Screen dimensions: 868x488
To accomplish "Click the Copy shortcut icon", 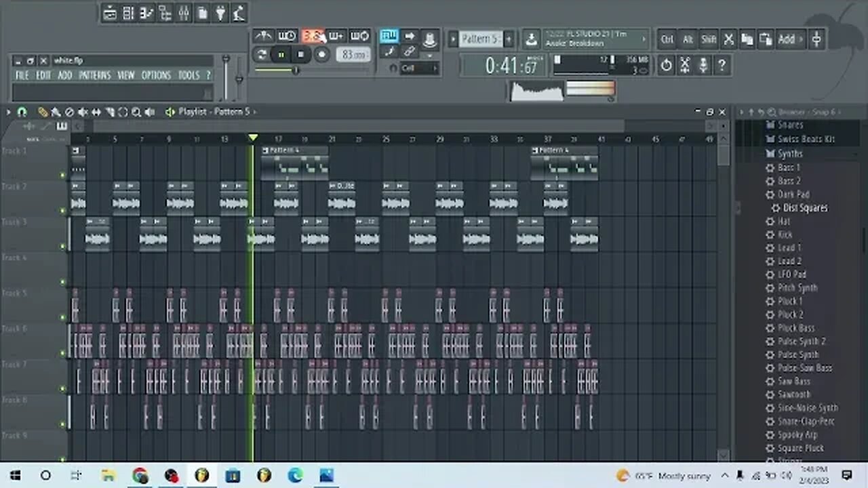I will pos(747,39).
